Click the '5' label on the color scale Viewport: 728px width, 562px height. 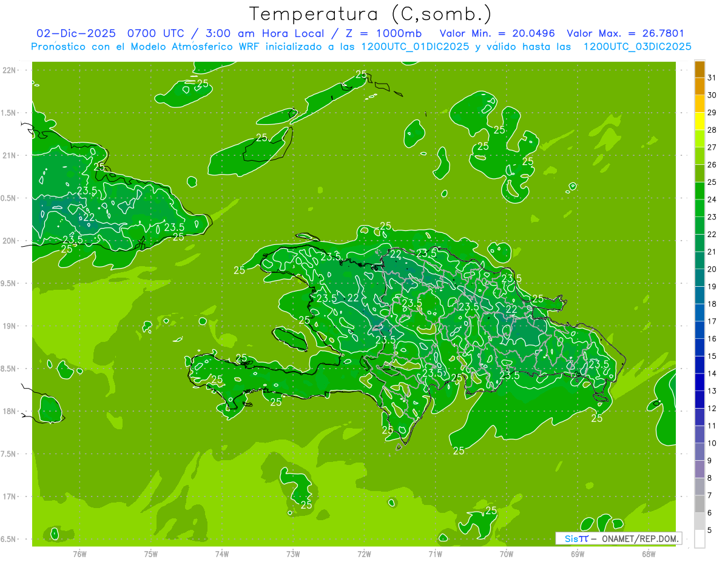(710, 530)
